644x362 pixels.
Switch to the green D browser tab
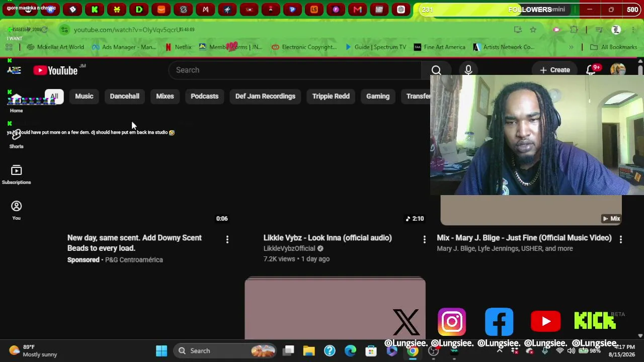click(x=139, y=10)
